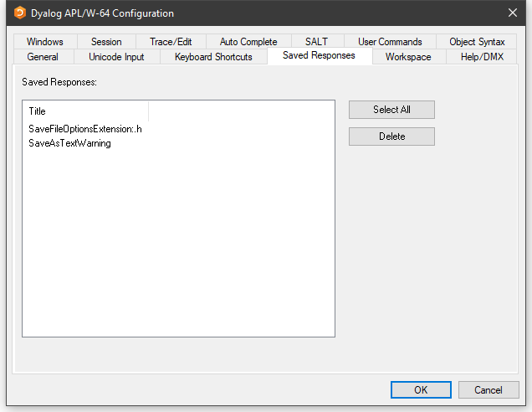Select the SaveFileOptionsExtension list entry
Image resolution: width=532 pixels, height=412 pixels.
coord(84,129)
